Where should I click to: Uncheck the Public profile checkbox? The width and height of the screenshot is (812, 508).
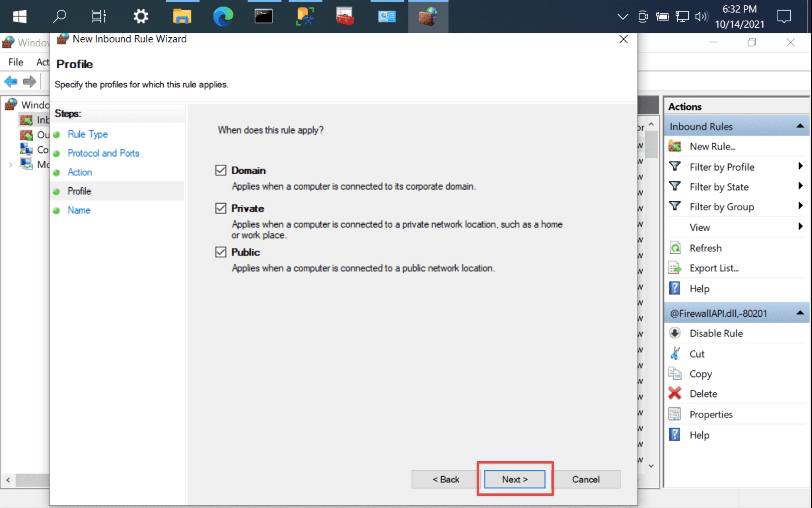221,252
